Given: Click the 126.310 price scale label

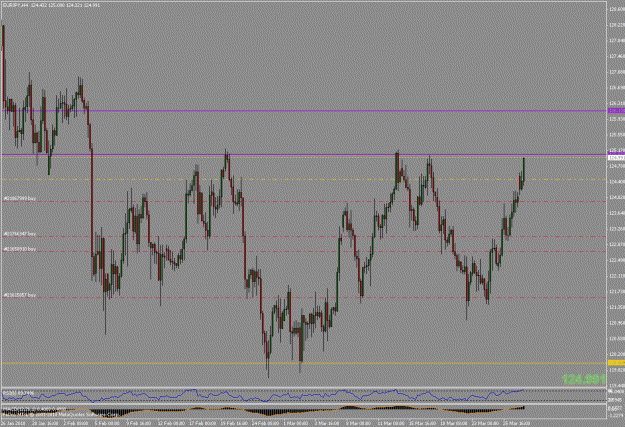Looking at the screenshot, I should click(x=617, y=103).
